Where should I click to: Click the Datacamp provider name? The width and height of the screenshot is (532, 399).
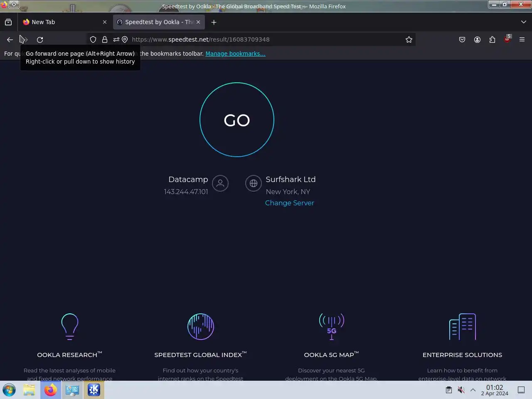(188, 179)
